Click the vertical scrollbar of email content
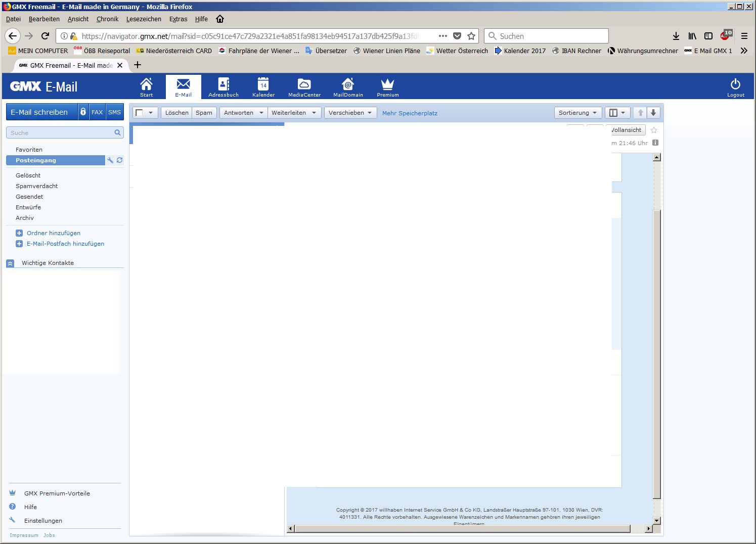 click(657, 354)
